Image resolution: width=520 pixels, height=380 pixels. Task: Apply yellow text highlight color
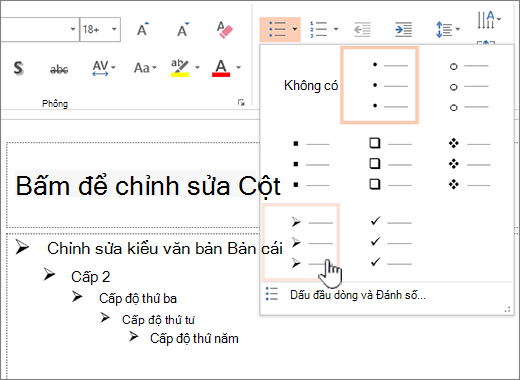click(180, 68)
